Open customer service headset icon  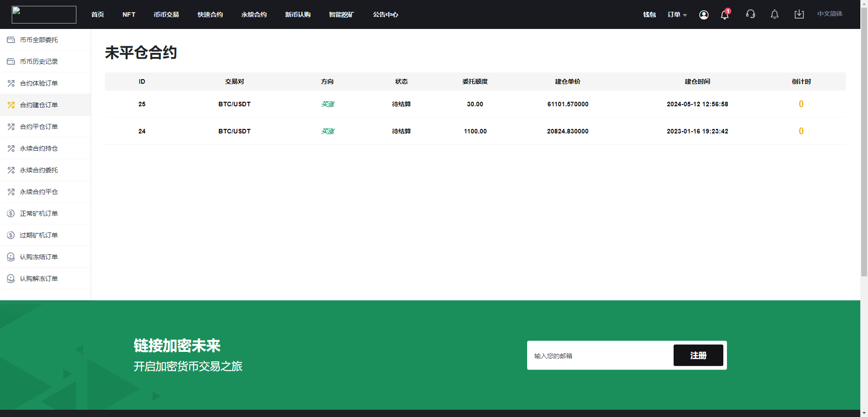click(x=750, y=14)
